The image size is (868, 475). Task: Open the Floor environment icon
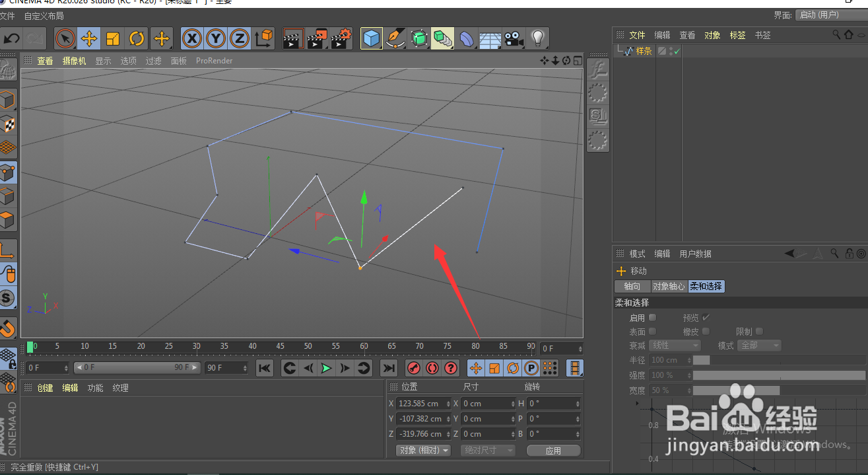490,39
